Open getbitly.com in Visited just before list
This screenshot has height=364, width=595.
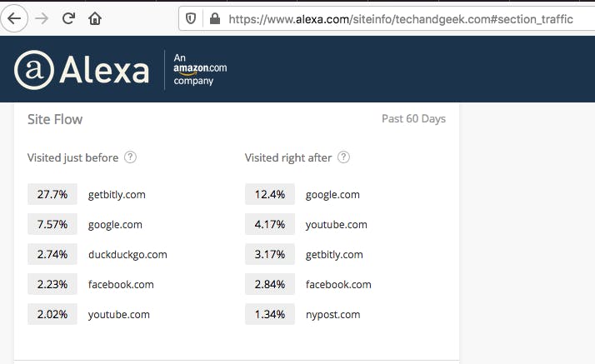pyautogui.click(x=117, y=195)
